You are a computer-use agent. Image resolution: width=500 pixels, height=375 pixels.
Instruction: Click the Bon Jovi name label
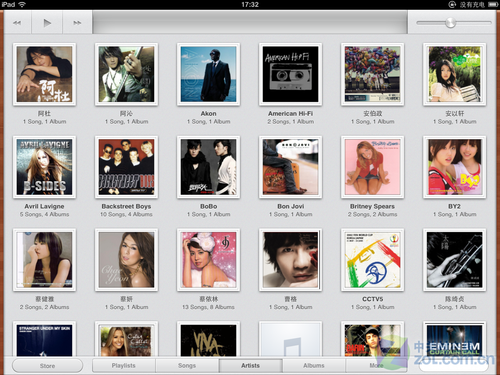coord(290,206)
